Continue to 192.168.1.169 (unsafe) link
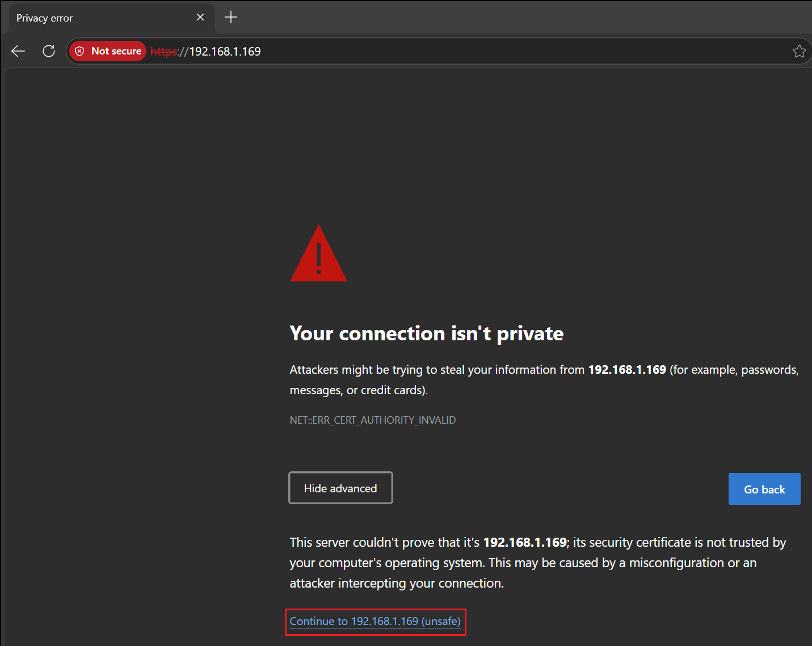 (x=375, y=622)
